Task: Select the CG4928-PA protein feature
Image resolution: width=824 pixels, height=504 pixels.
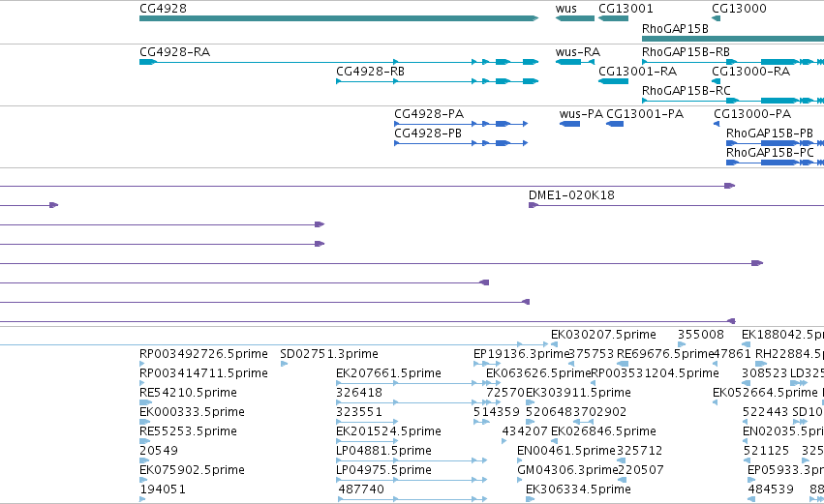Action: pyautogui.click(x=461, y=124)
